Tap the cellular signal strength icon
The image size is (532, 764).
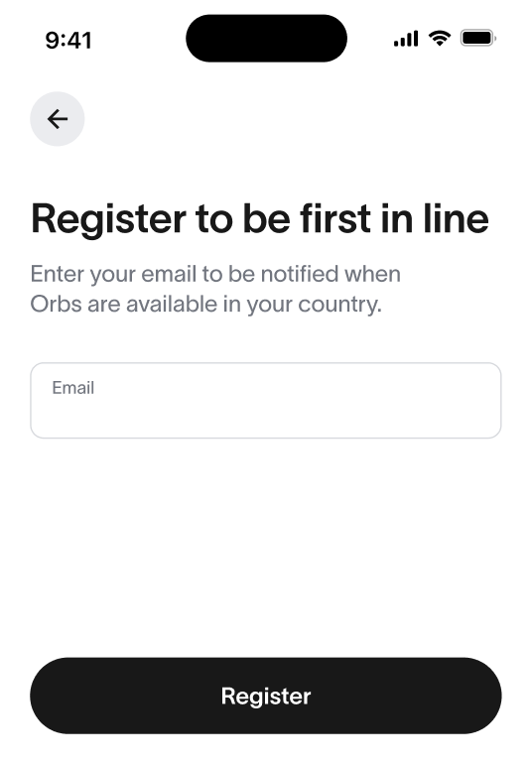[x=406, y=39]
